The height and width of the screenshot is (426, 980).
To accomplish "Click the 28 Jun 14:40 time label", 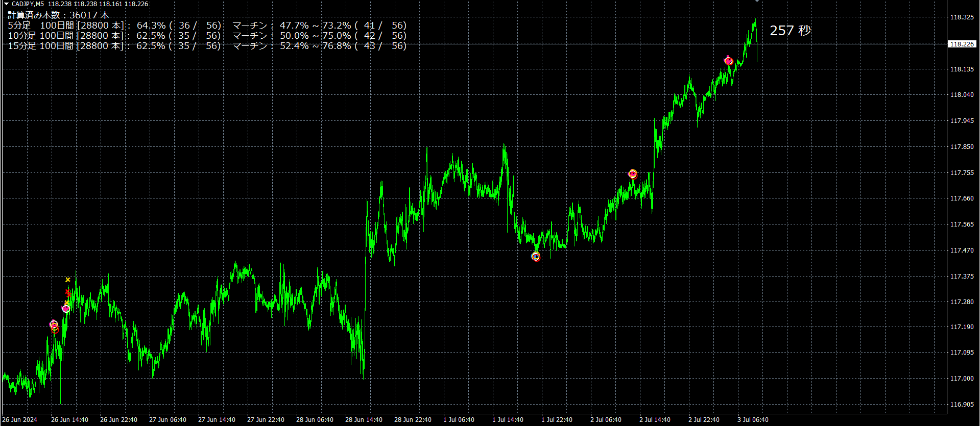I will (364, 420).
